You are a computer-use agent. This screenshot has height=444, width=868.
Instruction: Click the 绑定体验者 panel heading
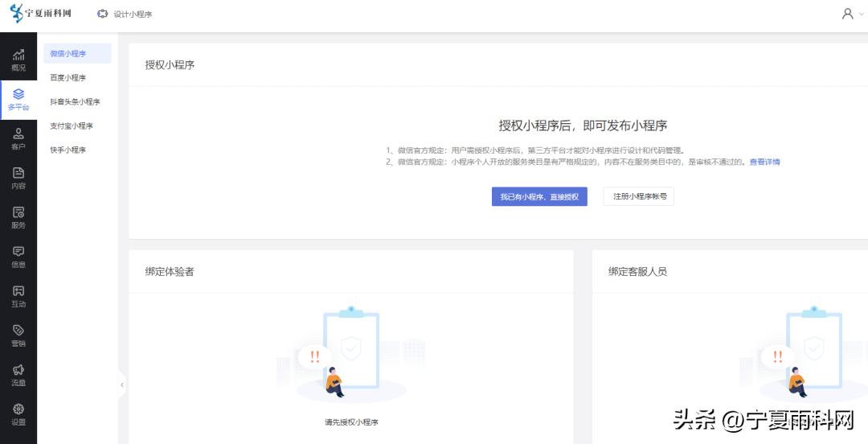tap(170, 272)
